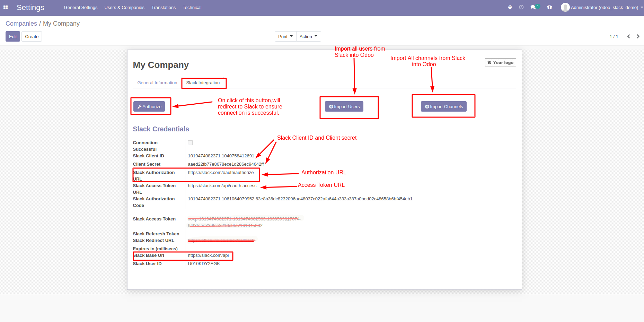This screenshot has height=322, width=644.
Task: Click the Slack Access Token URL value
Action: [x=222, y=186]
